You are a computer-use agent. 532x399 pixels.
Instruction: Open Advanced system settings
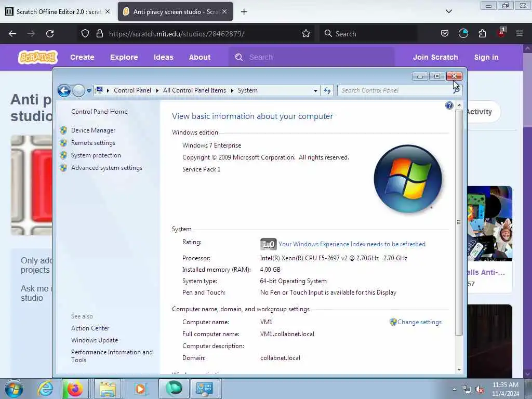click(x=107, y=168)
